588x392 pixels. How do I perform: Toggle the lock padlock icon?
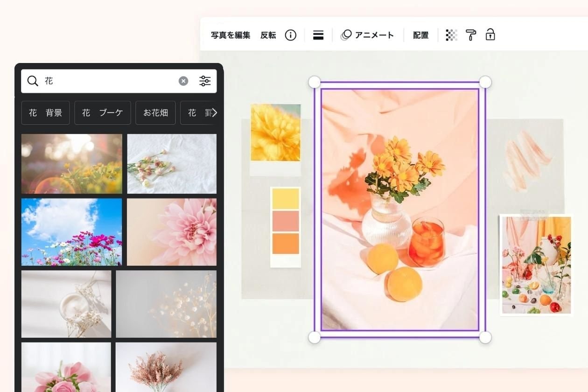(x=490, y=35)
